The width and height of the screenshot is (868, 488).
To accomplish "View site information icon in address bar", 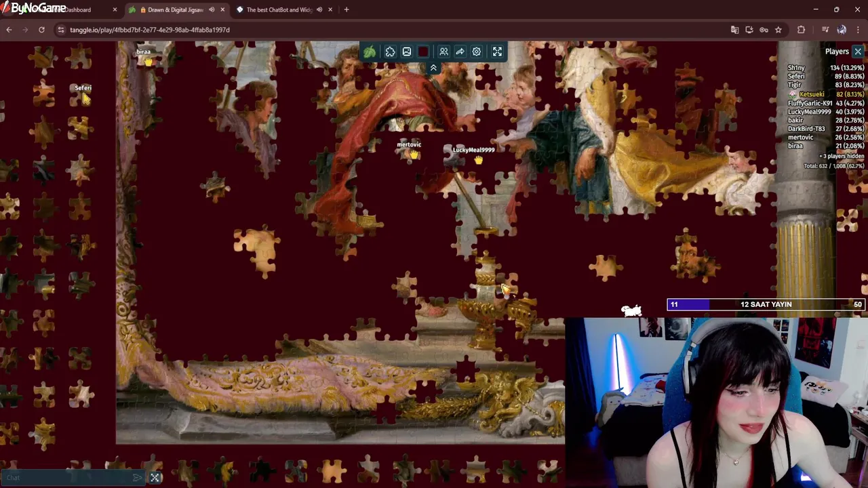I will 61,30.
